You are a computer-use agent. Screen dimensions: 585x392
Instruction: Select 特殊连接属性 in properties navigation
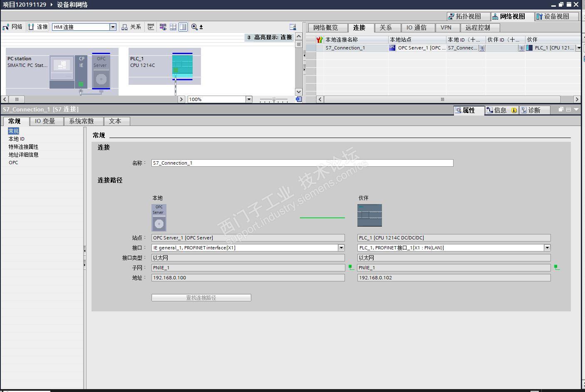[x=23, y=147]
